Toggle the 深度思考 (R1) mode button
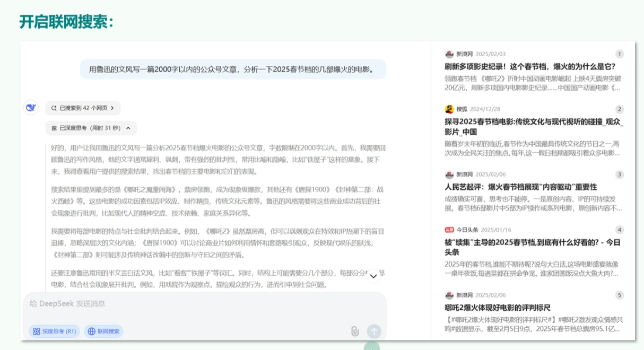This screenshot has height=350, width=644. [x=54, y=331]
